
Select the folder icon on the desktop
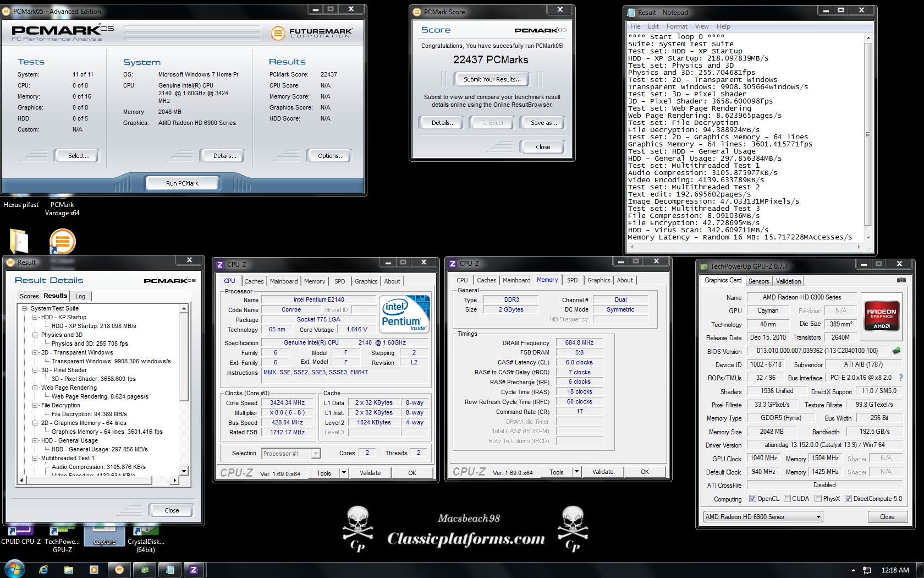[x=19, y=241]
